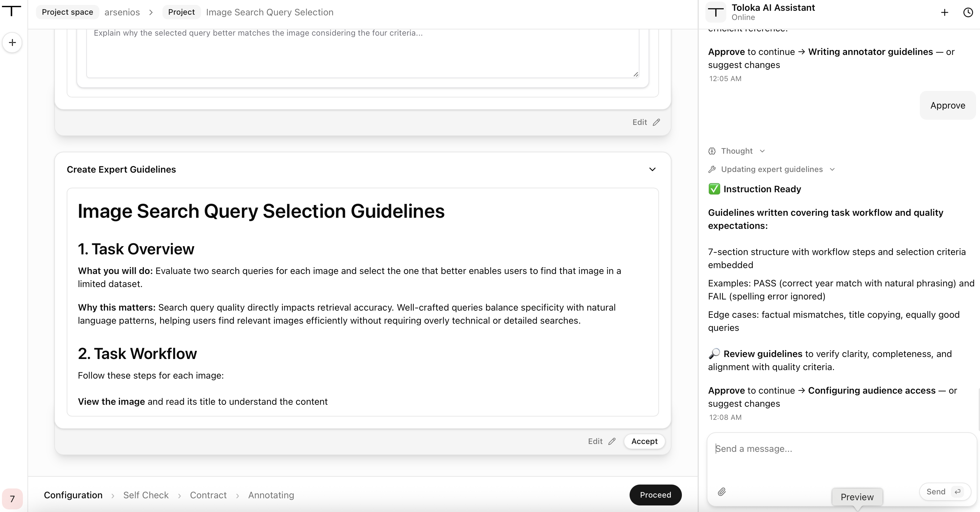Click pencil icon beside Accept button
The width and height of the screenshot is (980, 512).
(x=612, y=441)
